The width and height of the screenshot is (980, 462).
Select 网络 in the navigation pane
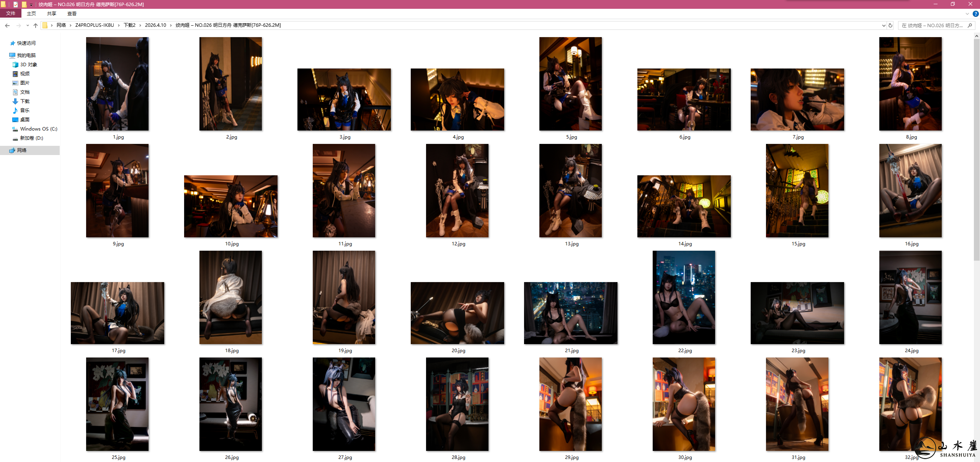point(22,150)
